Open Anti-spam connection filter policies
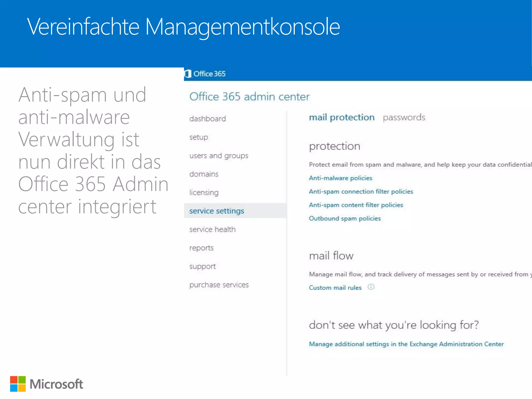The width and height of the screenshot is (532, 399). coord(361,191)
